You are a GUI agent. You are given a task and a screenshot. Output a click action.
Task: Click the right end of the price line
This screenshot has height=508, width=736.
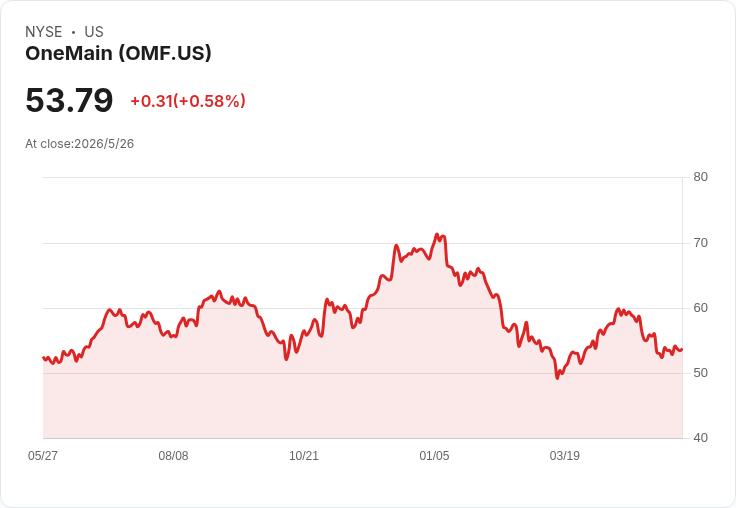coord(682,350)
